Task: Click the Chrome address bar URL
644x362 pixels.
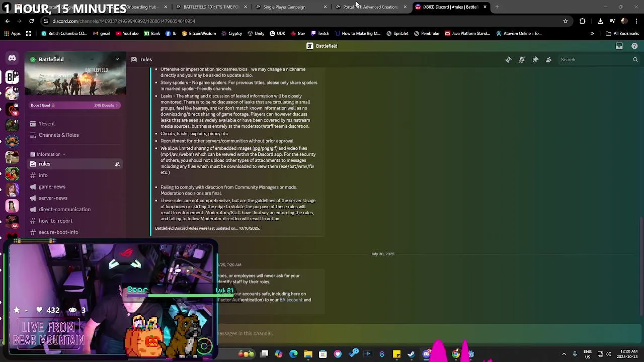Action: coord(124,21)
